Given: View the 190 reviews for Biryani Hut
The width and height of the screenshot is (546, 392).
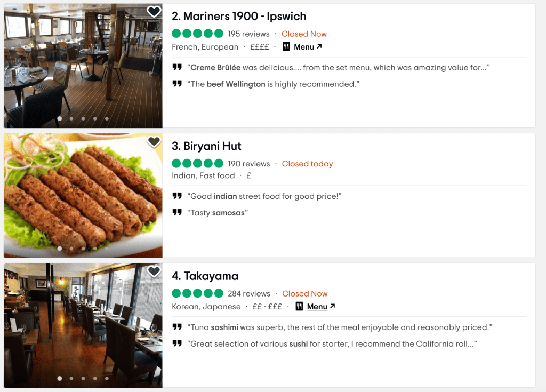Looking at the screenshot, I should click(248, 164).
